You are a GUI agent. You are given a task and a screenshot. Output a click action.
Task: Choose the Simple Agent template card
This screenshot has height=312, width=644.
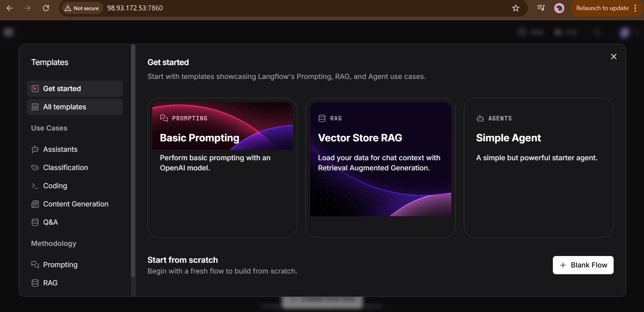[538, 168]
